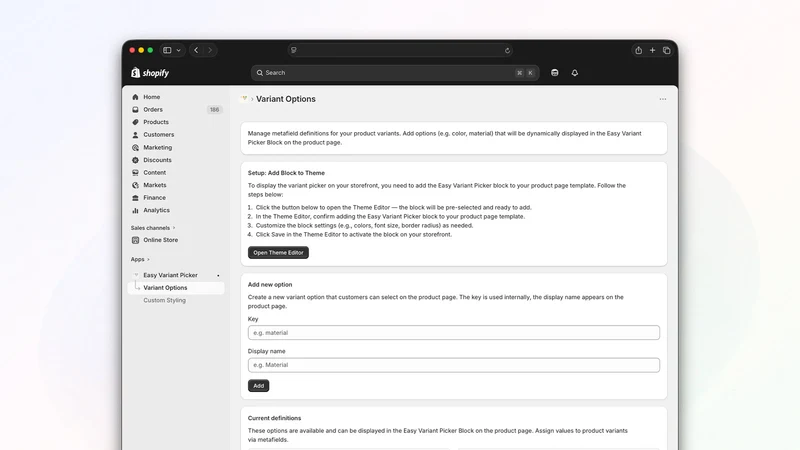Click the Variant Options page title

[286, 99]
